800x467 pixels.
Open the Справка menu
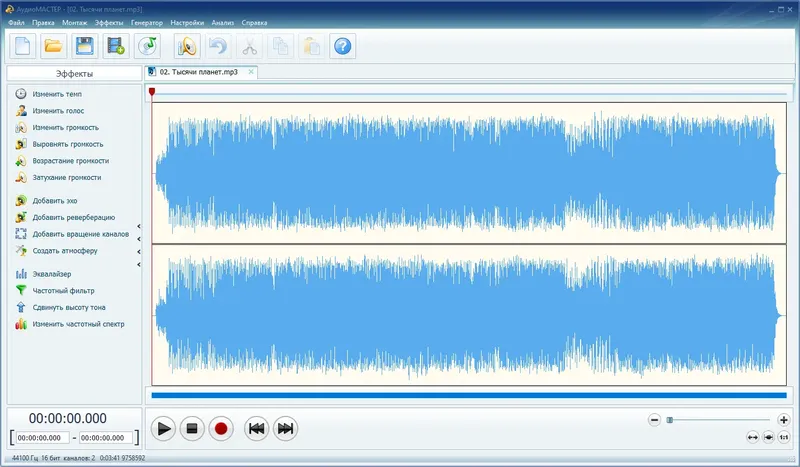[255, 22]
